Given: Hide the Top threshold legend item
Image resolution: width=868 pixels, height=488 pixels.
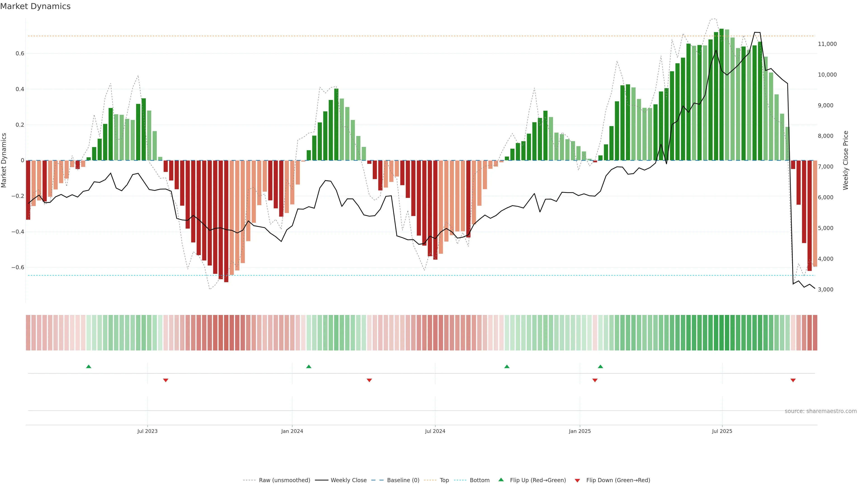Looking at the screenshot, I should 444,480.
